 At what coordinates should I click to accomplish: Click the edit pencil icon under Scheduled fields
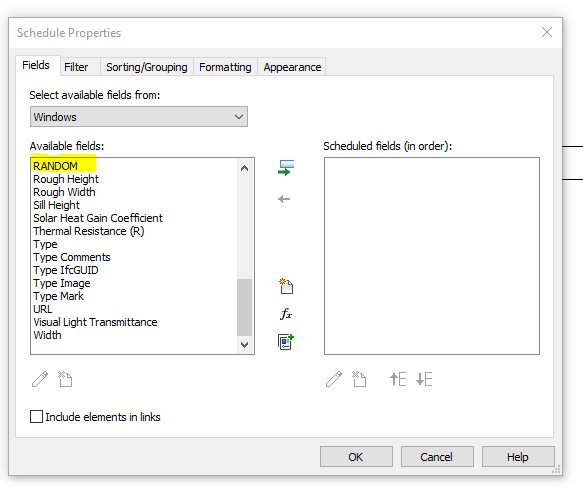click(334, 379)
